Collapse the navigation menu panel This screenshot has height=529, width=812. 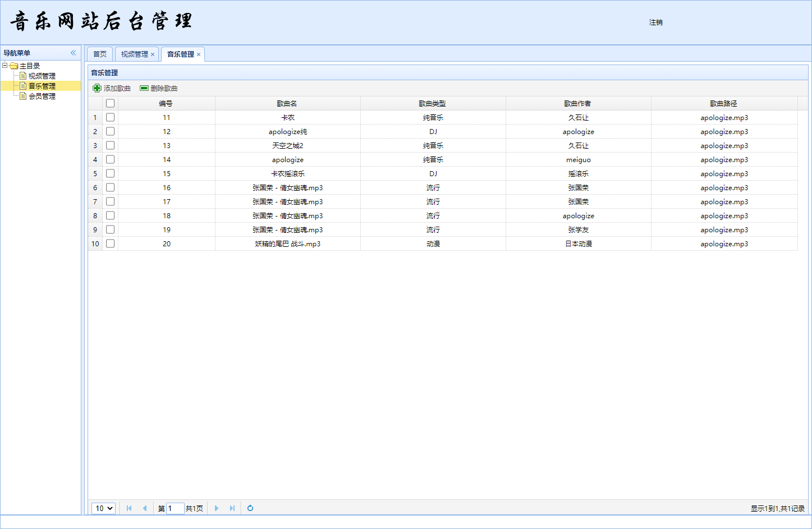coord(73,53)
